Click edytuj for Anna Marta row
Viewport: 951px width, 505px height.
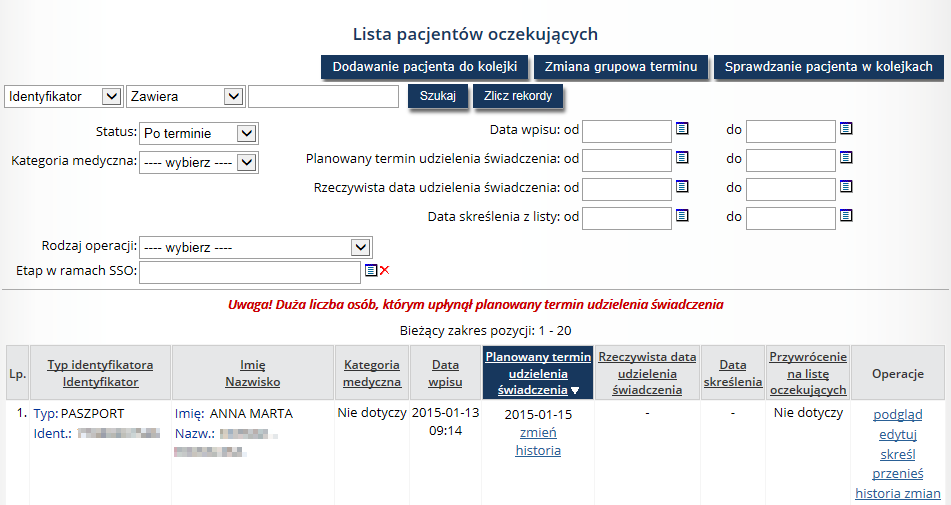click(898, 435)
